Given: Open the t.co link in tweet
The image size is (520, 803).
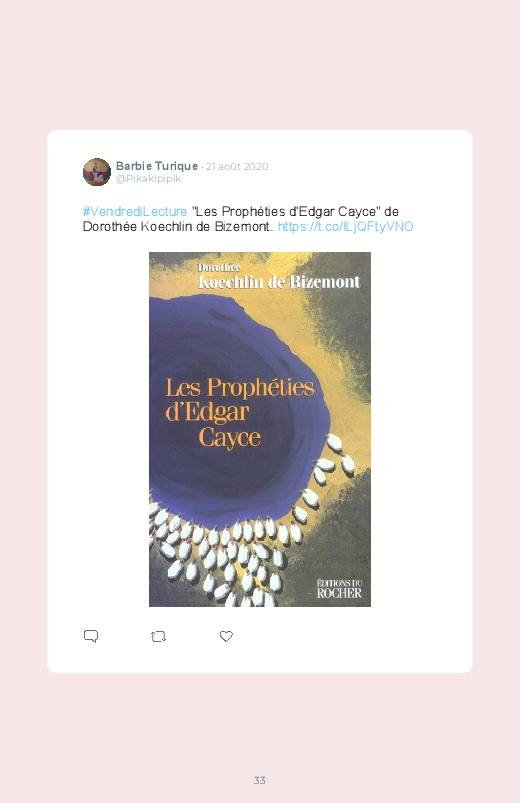Looking at the screenshot, I should (x=345, y=227).
